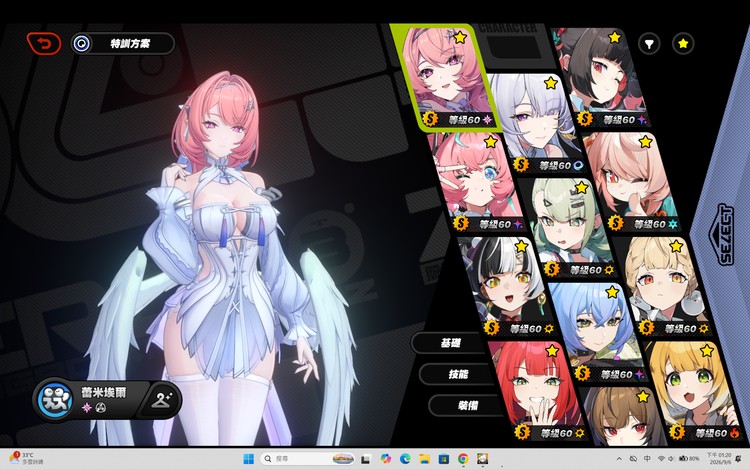The image size is (750, 469).
Task: Open the notification bell icon
Action: [x=739, y=458]
